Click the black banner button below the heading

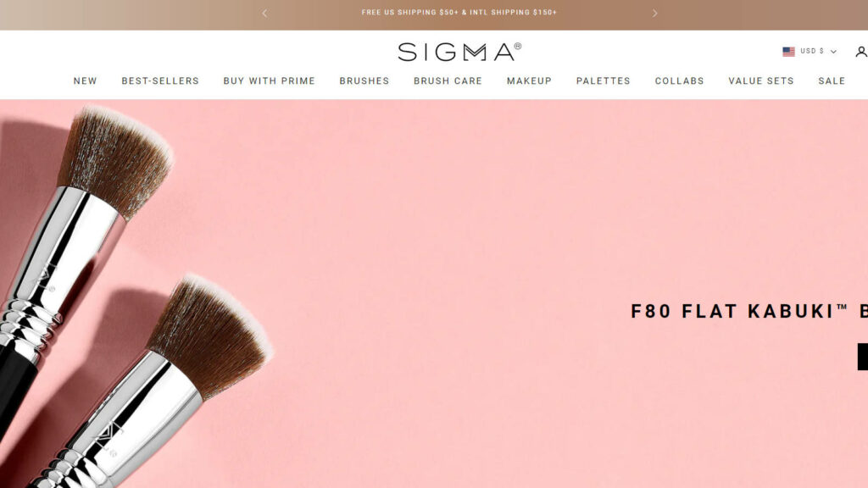(863, 357)
